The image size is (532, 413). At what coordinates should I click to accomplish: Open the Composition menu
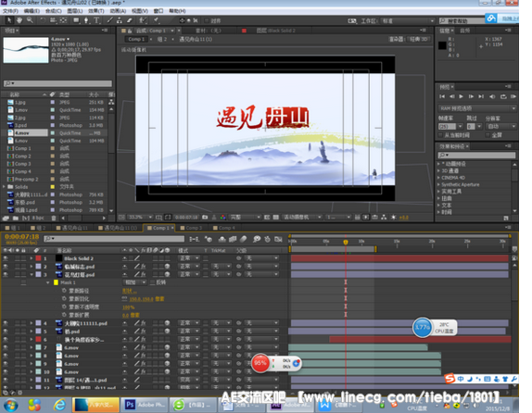[53, 11]
